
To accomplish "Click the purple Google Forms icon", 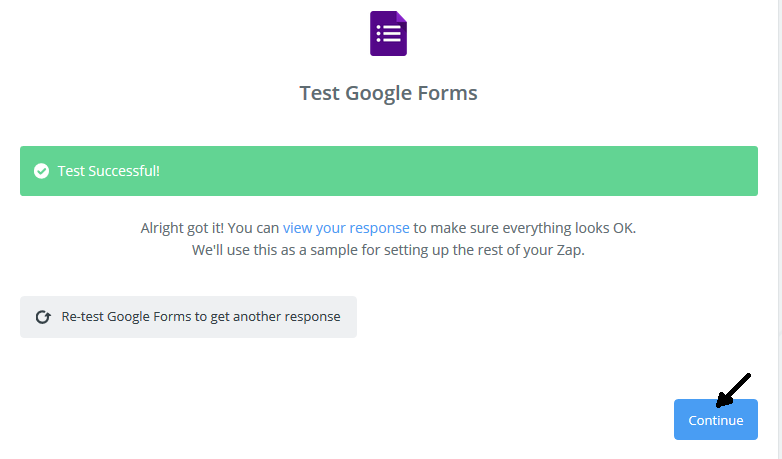I will 388,33.
